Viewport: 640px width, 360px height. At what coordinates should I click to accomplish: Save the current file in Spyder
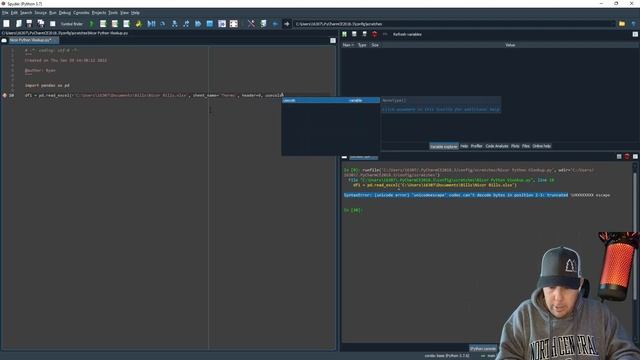tap(29, 24)
